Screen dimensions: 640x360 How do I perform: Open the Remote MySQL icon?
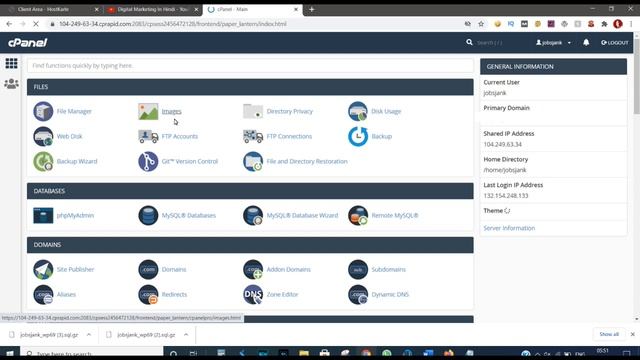(358, 216)
